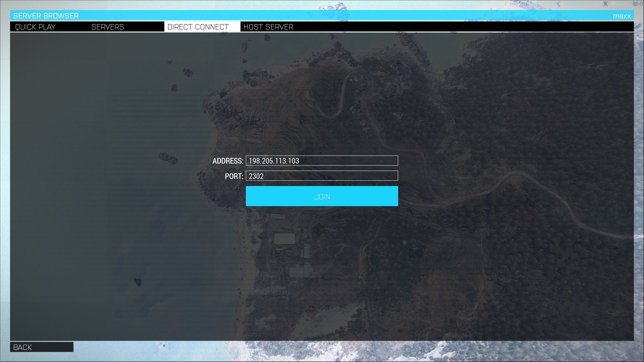Switch to the Quick Play tab
Screen dimensions: 644x362
click(x=35, y=27)
